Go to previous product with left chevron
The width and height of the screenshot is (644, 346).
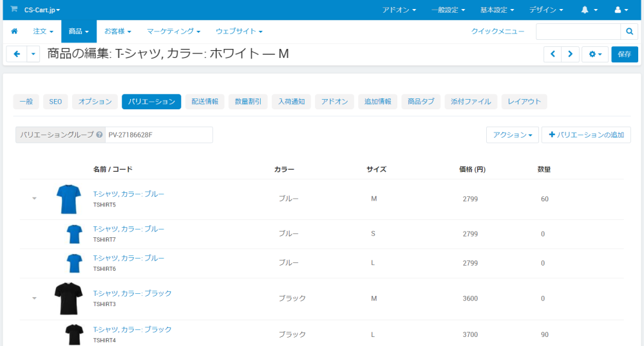tap(553, 54)
